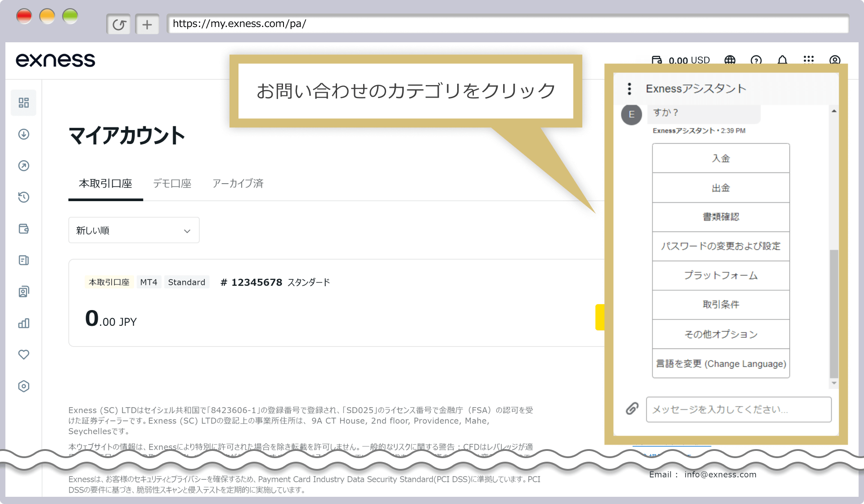
Task: Click the orange window minimize button
Action: pos(47,16)
